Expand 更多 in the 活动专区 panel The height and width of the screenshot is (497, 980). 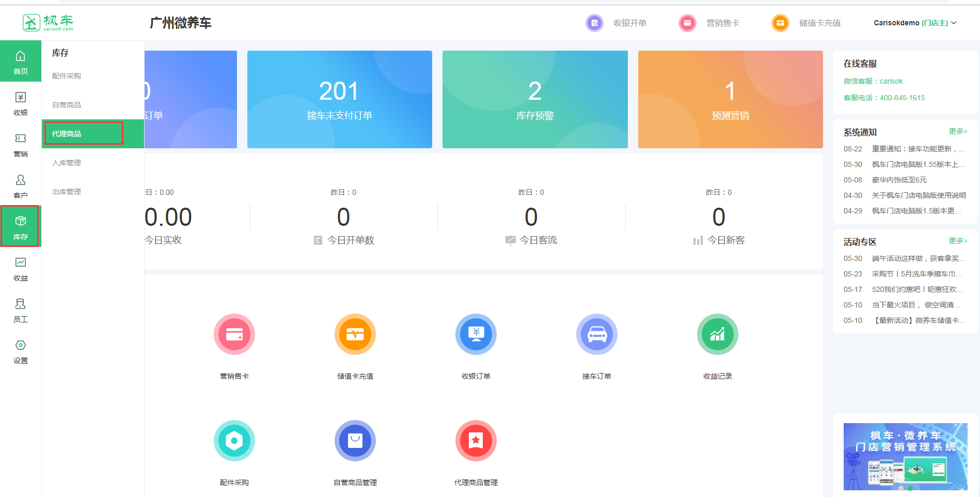[x=957, y=241]
